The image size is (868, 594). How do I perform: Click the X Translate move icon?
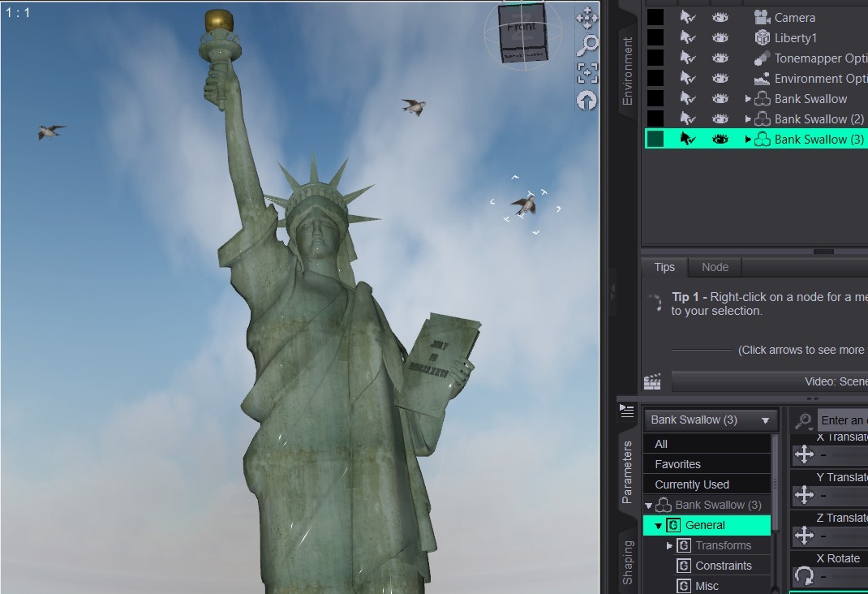[805, 454]
